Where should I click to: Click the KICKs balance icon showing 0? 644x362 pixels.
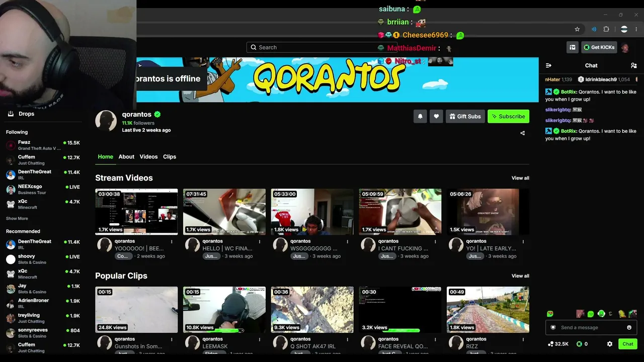click(x=579, y=344)
